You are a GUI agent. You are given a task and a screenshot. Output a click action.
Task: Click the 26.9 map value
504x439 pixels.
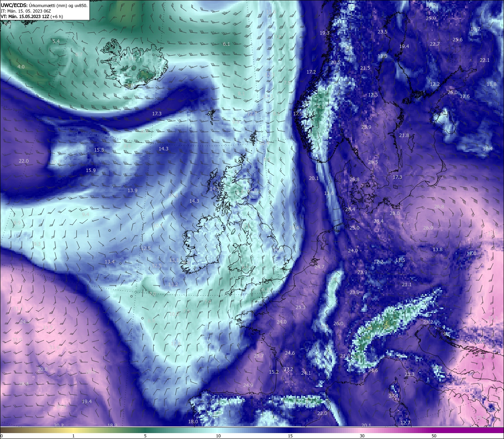coord(428,228)
